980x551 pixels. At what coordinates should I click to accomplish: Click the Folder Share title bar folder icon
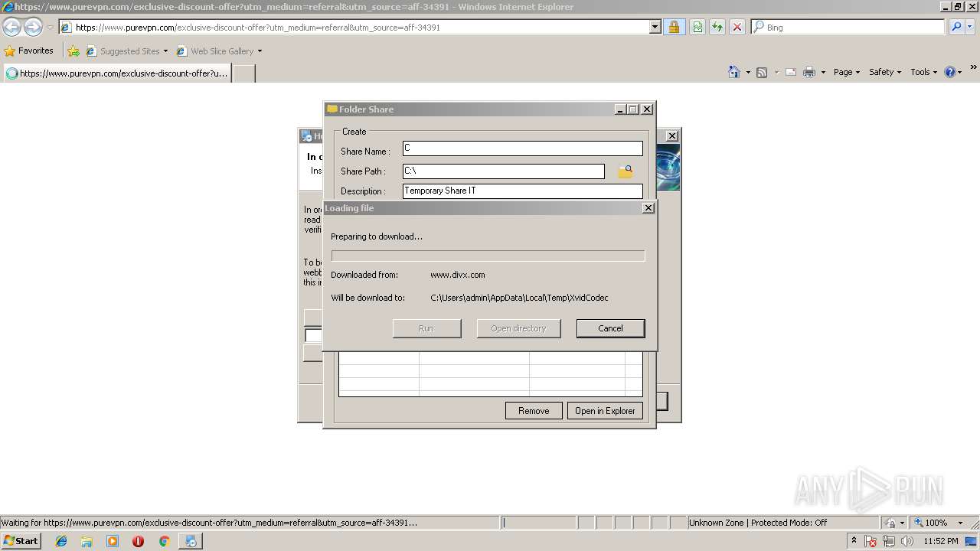[332, 109]
